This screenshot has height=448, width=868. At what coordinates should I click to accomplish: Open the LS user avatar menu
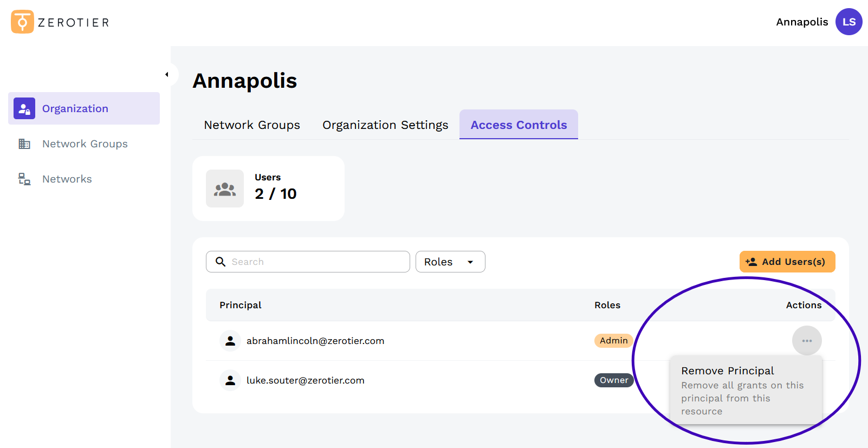[x=848, y=22]
